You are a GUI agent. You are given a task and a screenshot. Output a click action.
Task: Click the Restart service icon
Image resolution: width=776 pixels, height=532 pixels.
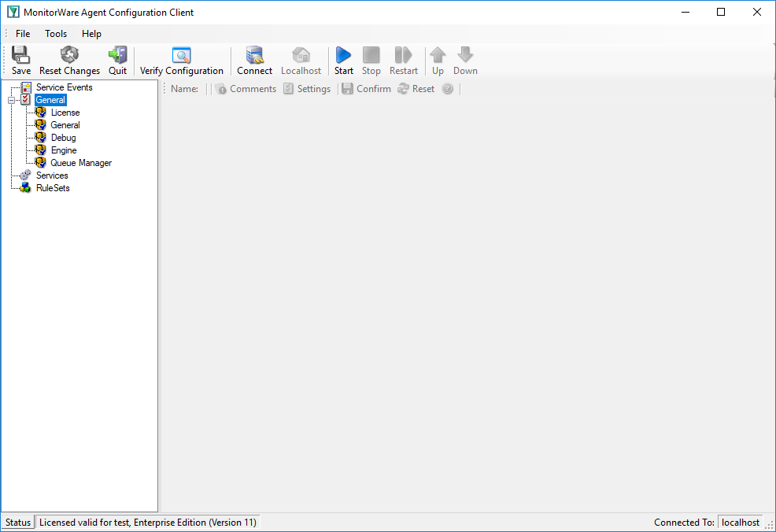403,55
